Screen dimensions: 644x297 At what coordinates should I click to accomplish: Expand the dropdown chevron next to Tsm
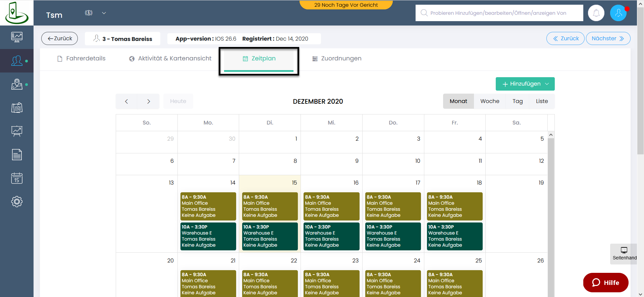tap(104, 13)
